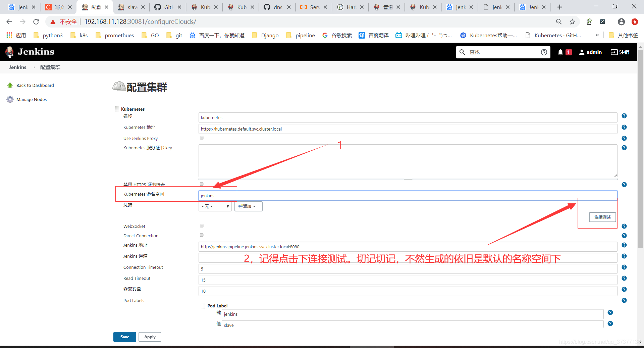Open help for Pod Label 键 field

pyautogui.click(x=610, y=312)
